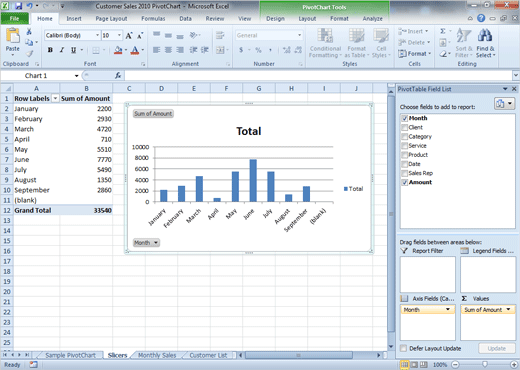Click the Save icon in quick access toolbar
The image size is (520, 370).
pos(18,6)
